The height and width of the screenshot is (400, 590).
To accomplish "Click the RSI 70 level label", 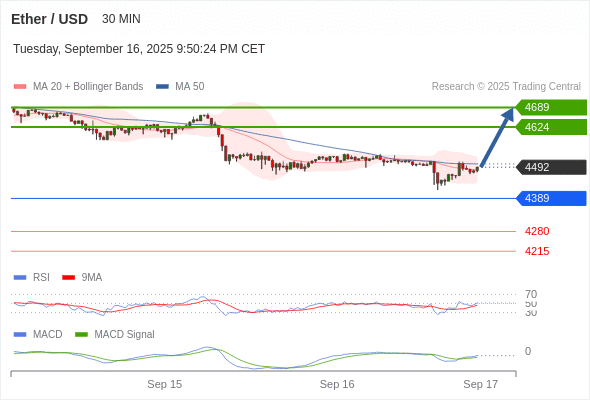I will (531, 294).
